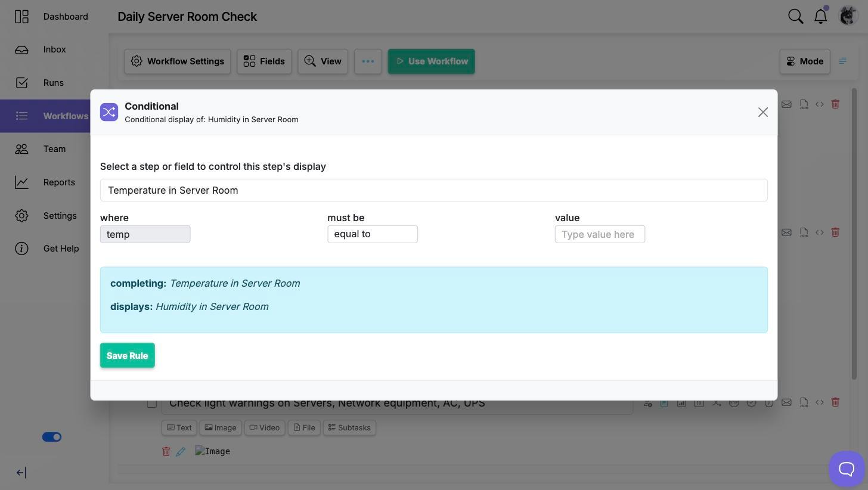This screenshot has height=490, width=868.
Task: Open Workflow Settings
Action: (178, 61)
